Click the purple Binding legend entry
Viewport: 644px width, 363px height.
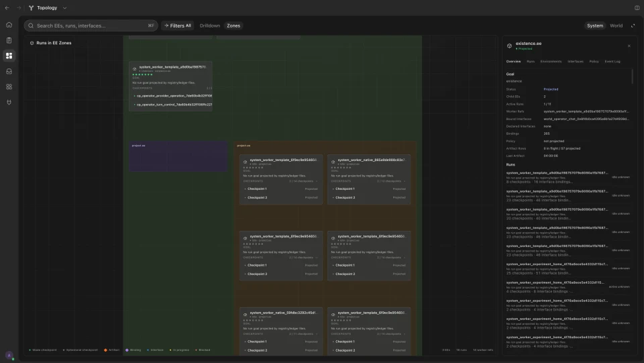[x=133, y=350]
